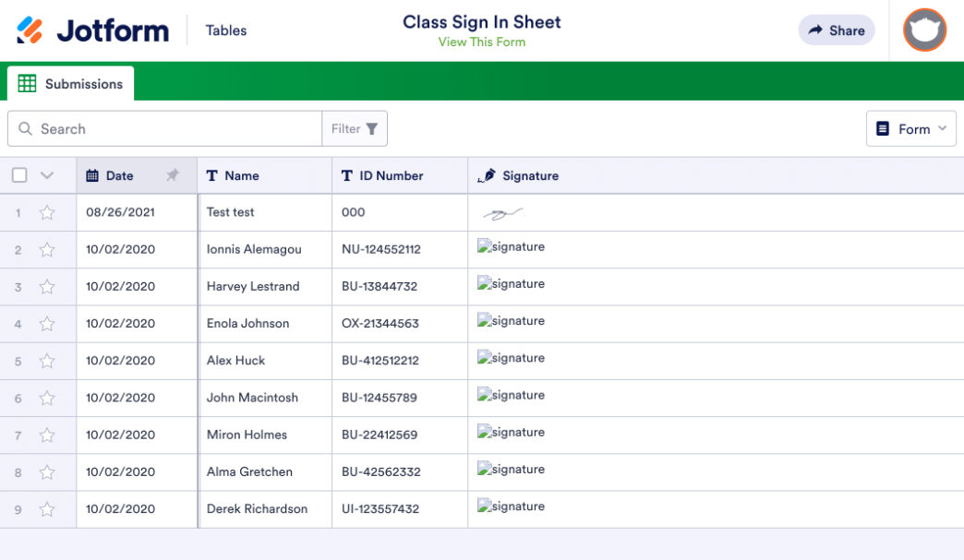Star the Test test submission row
The width and height of the screenshot is (964, 560).
tap(47, 211)
